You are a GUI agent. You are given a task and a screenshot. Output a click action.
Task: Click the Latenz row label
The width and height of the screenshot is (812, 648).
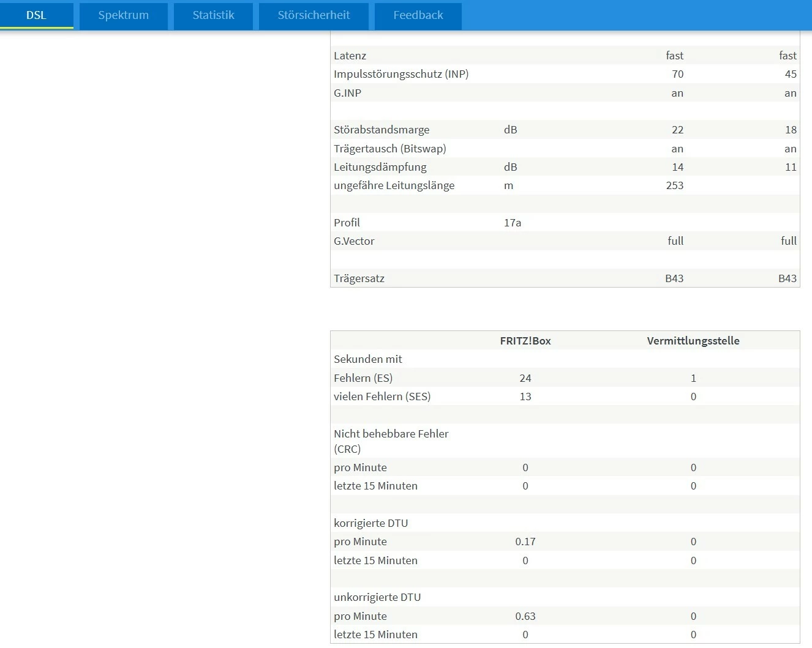click(350, 56)
